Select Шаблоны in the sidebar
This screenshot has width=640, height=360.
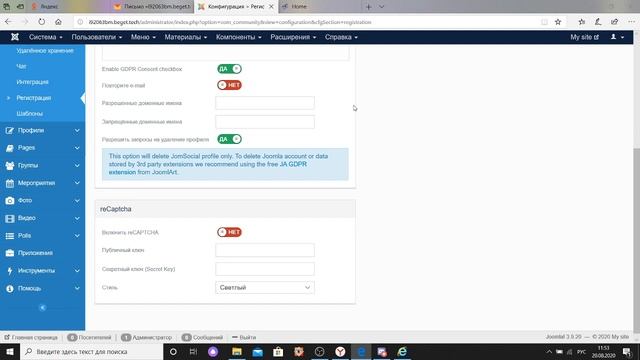(29, 113)
